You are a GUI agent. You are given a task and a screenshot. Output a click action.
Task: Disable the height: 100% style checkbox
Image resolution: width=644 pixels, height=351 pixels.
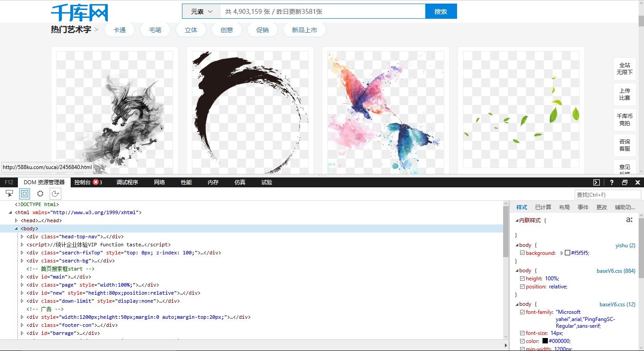point(522,279)
